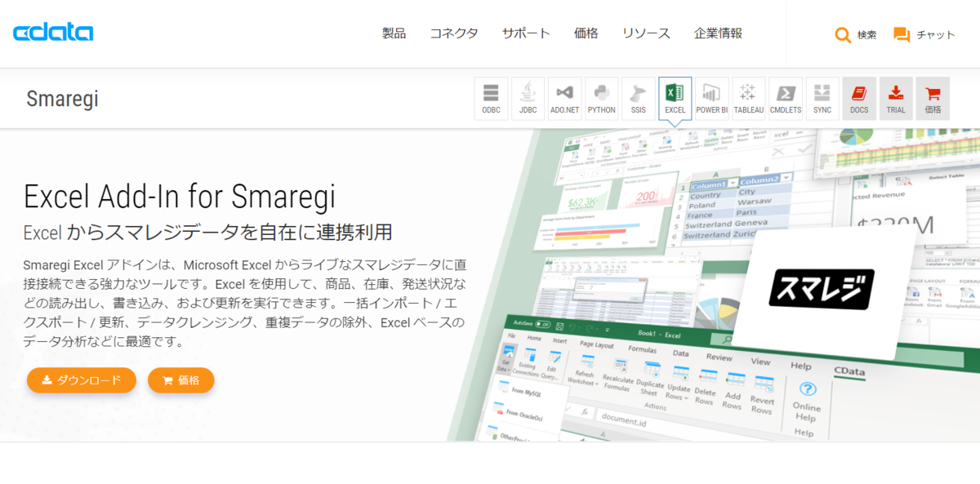Open the DOCS documentation icon
Image resolution: width=980 pixels, height=484 pixels.
coord(859,99)
